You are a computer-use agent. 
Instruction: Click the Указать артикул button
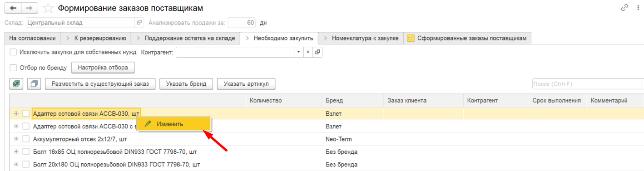click(x=246, y=83)
